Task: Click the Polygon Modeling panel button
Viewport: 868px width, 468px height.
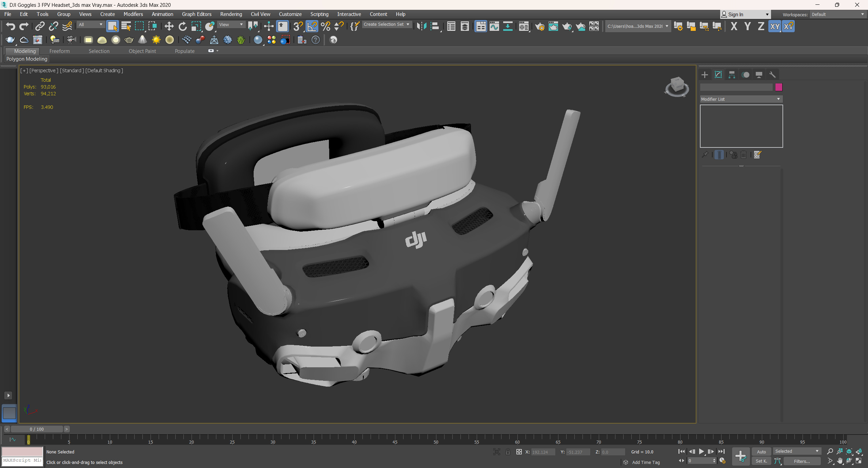Action: click(27, 59)
